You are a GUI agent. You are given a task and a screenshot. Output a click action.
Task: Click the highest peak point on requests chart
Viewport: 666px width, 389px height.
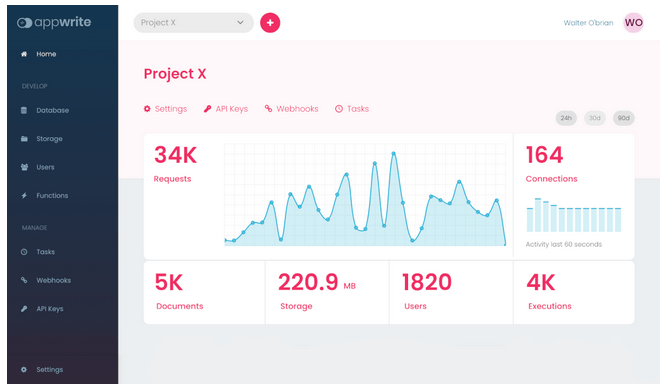394,153
